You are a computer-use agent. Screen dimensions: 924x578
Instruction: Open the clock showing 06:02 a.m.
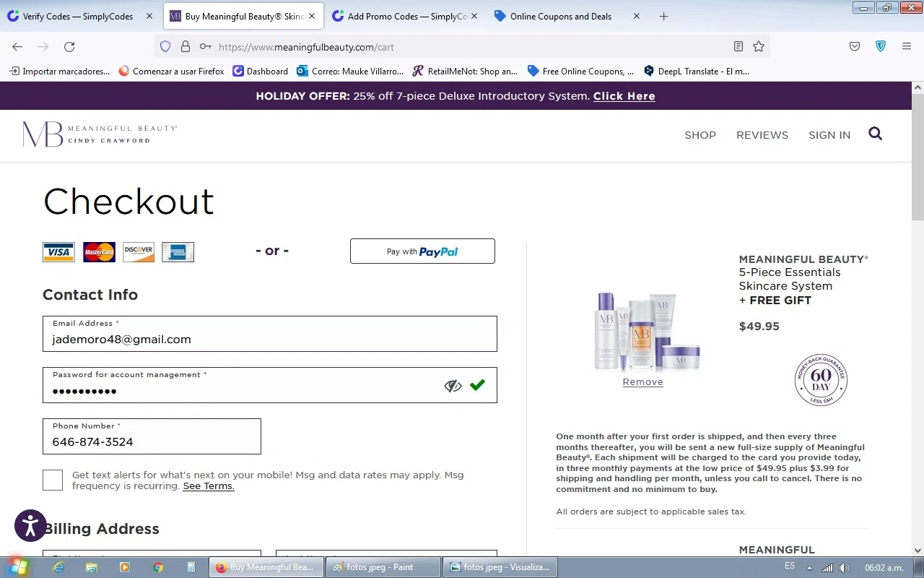tap(884, 568)
